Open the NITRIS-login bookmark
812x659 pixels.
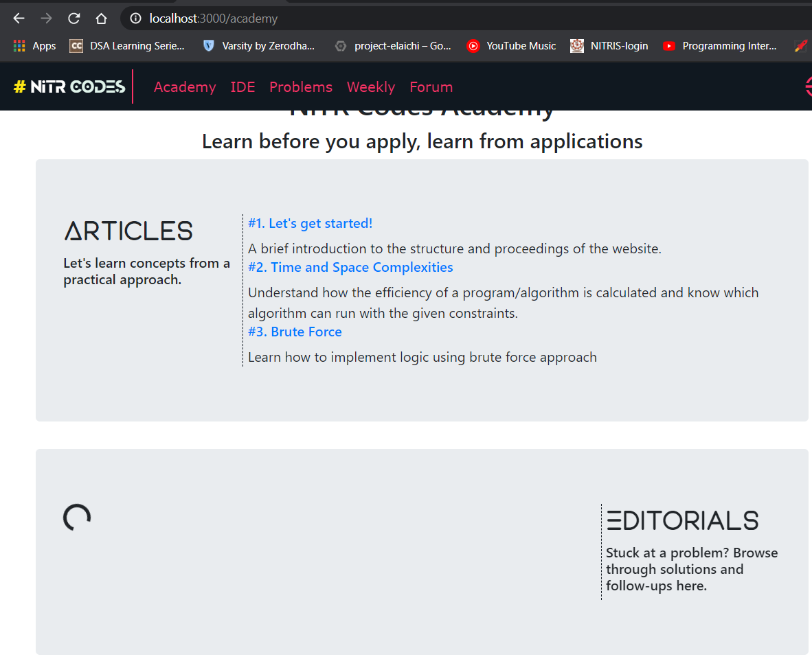[x=609, y=46]
